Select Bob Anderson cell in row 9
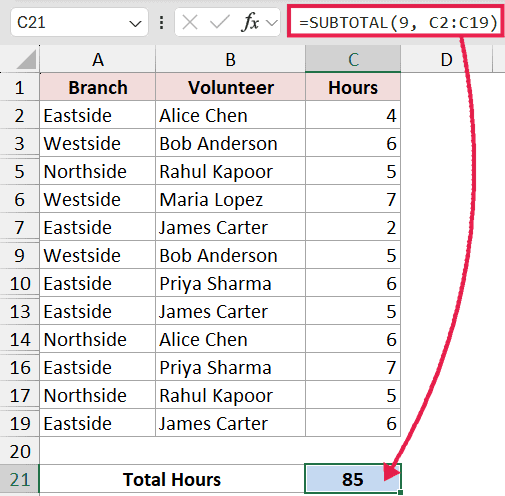505x496 pixels. tap(230, 256)
